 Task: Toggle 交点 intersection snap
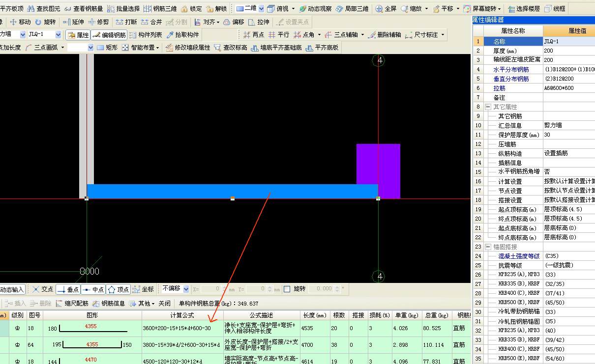click(x=42, y=289)
